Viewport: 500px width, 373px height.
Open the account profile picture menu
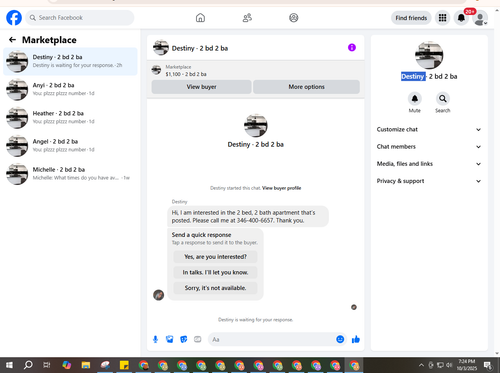[480, 18]
